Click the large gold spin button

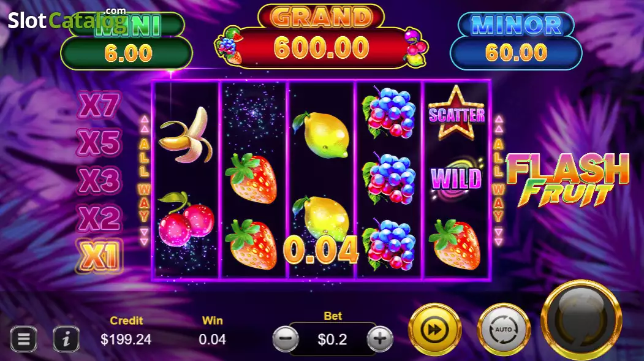pos(581,319)
